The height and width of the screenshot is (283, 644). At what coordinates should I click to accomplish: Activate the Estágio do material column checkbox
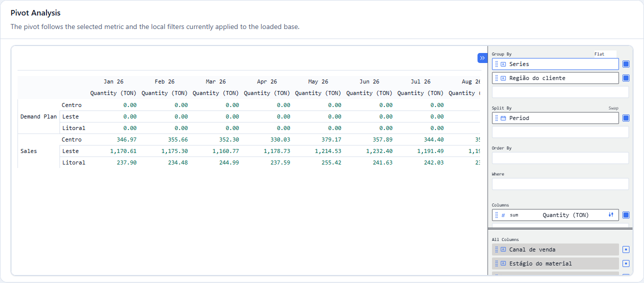pyautogui.click(x=626, y=263)
